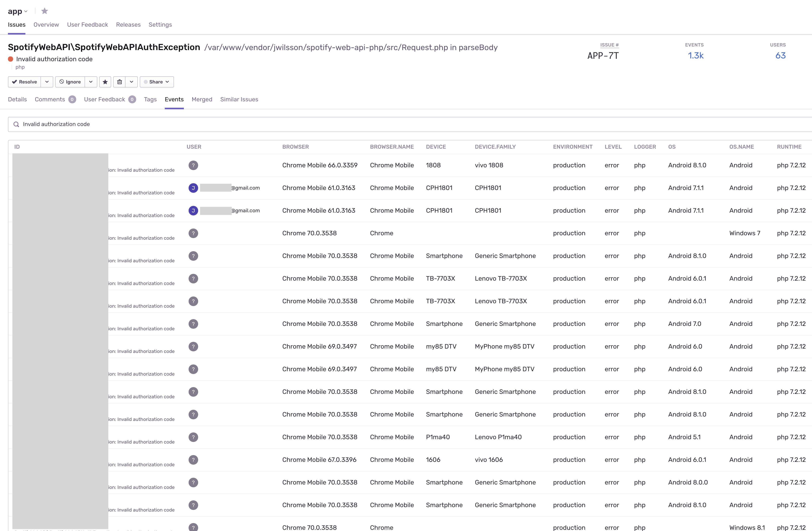Image resolution: width=812 pixels, height=531 pixels.
Task: Click the checkmark icon on the Resolve button
Action: click(x=15, y=82)
